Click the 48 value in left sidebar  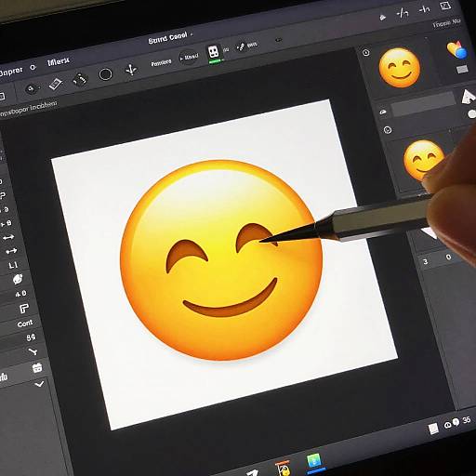click(x=20, y=294)
